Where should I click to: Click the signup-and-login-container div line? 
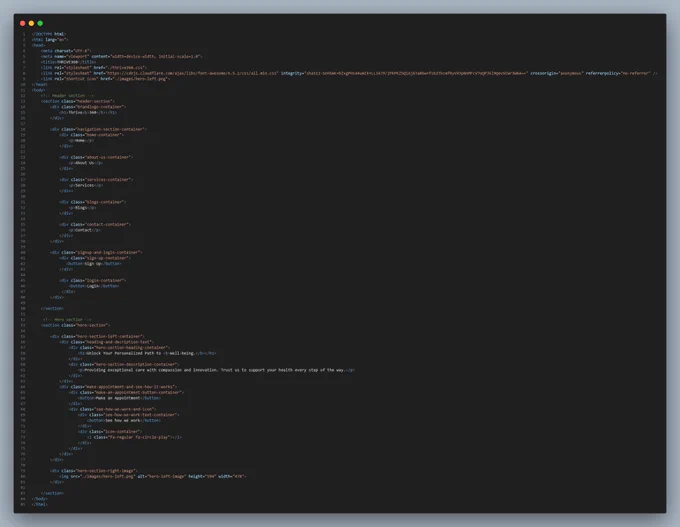pyautogui.click(x=96, y=252)
